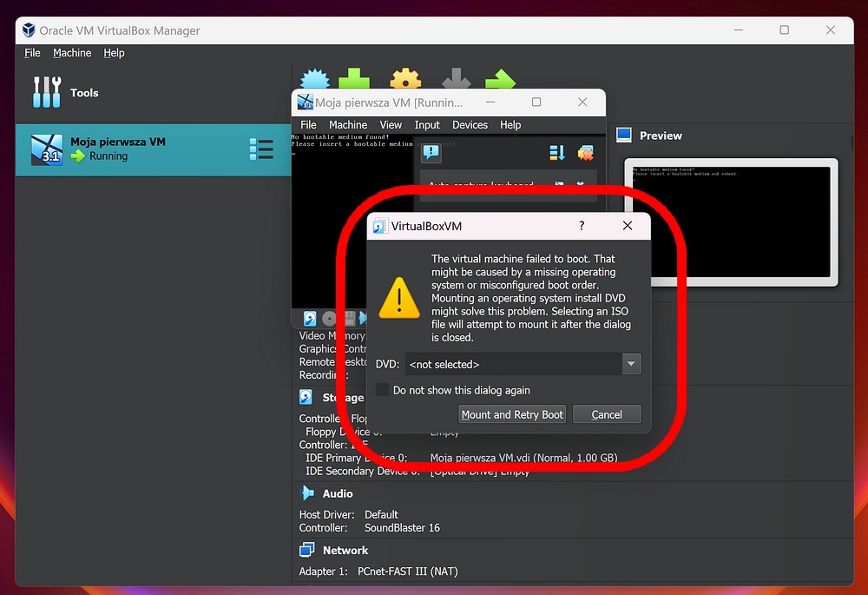Click the VirtualBoxVM dialog title icon
This screenshot has height=595, width=868.
pos(380,226)
